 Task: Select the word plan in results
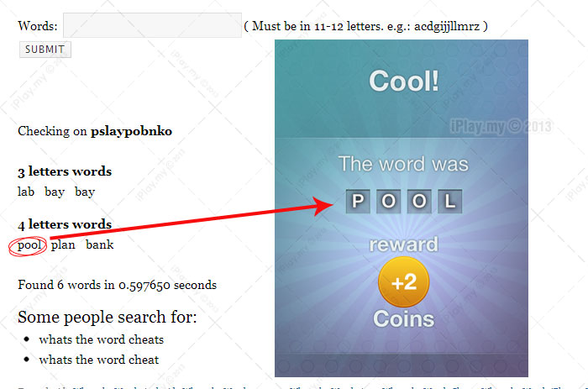click(63, 245)
